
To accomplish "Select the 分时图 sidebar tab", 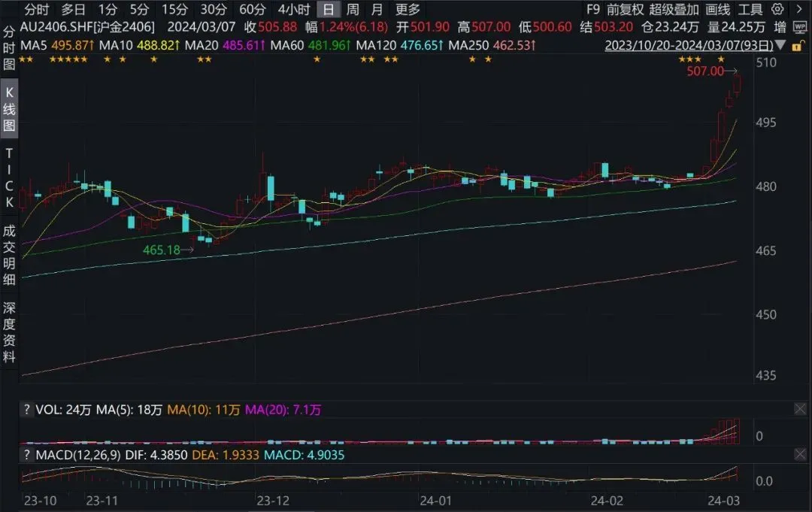I will click(x=9, y=48).
